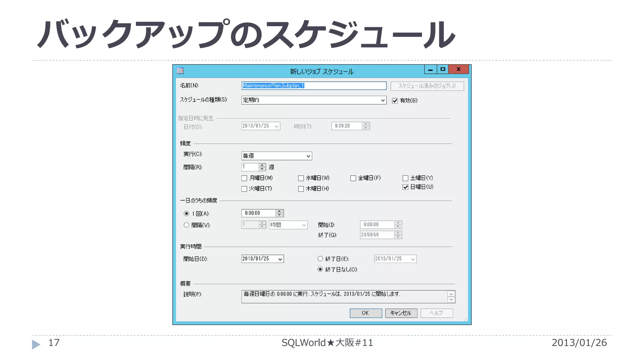Adjust the 間隔(V) number spinner
The image size is (644, 362).
[262, 224]
